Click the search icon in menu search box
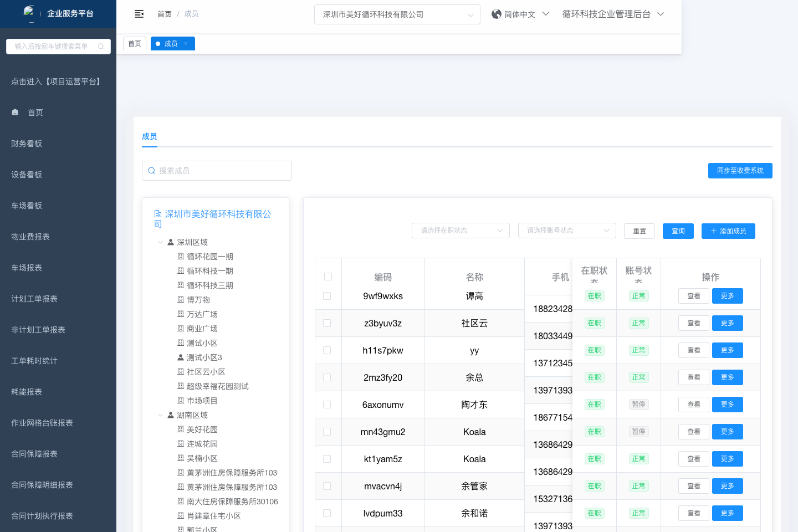Screen dimensions: 798x532 (x=101, y=47)
